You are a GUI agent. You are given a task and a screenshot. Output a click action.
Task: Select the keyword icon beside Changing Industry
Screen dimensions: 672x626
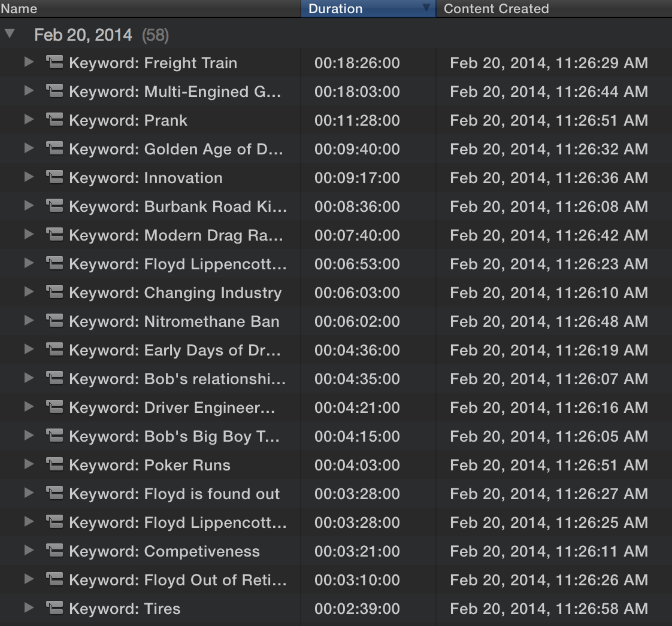tap(55, 292)
